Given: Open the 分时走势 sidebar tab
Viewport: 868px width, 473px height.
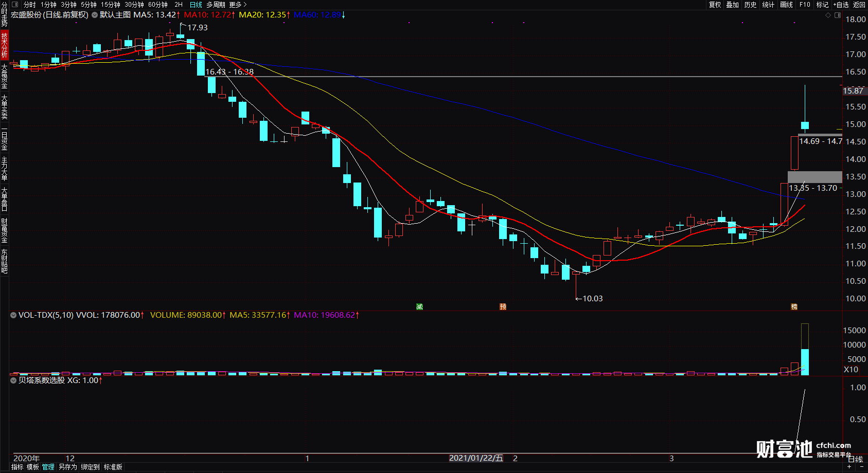Looking at the screenshot, I should [x=4, y=14].
